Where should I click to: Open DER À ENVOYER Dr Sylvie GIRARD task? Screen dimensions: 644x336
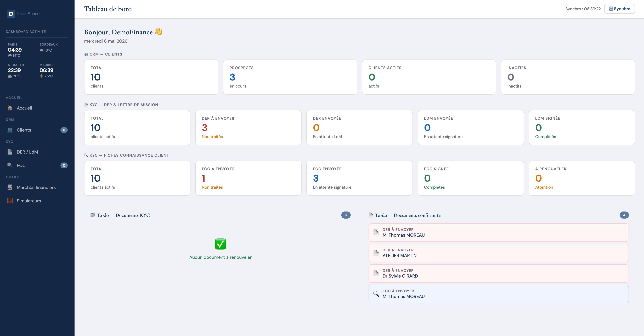point(499,273)
